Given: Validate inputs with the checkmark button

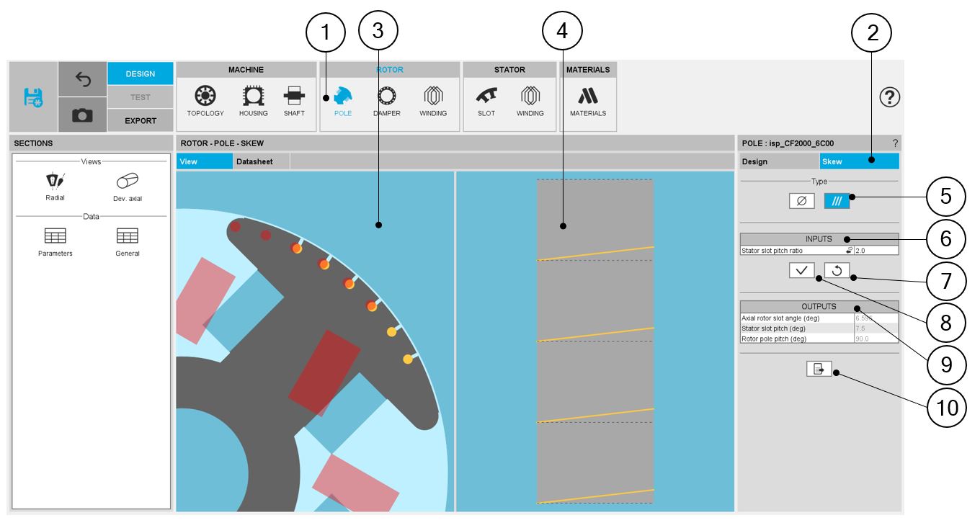Looking at the screenshot, I should coord(801,271).
